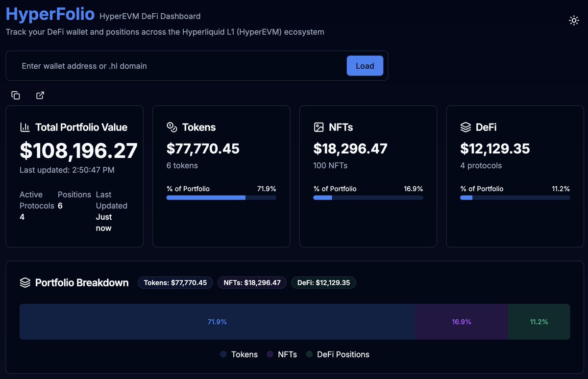
Task: Click the coins icon in the Tokens card
Action: click(x=172, y=127)
